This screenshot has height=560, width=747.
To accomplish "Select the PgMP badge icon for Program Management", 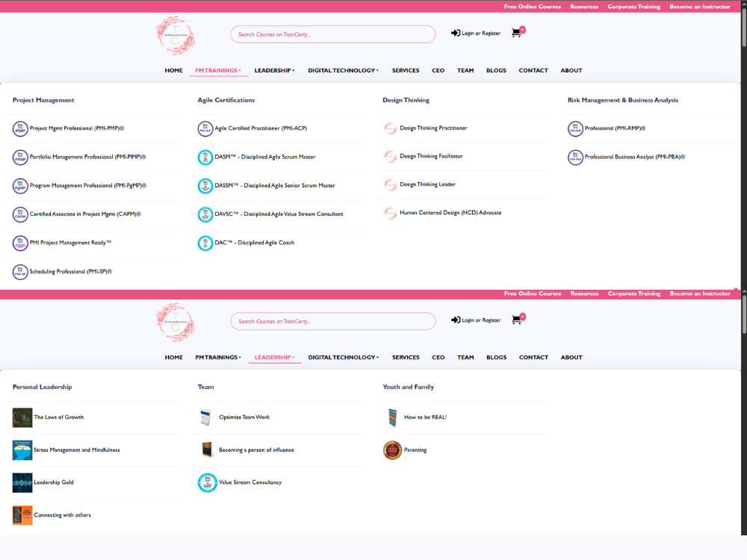I will [20, 186].
